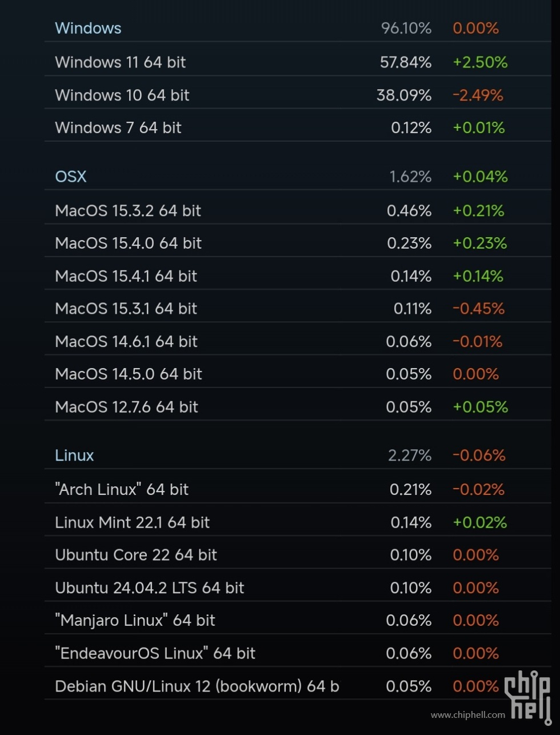
Task: Select the Ubuntu Core 22 64 bit entry
Action: [x=298, y=555]
